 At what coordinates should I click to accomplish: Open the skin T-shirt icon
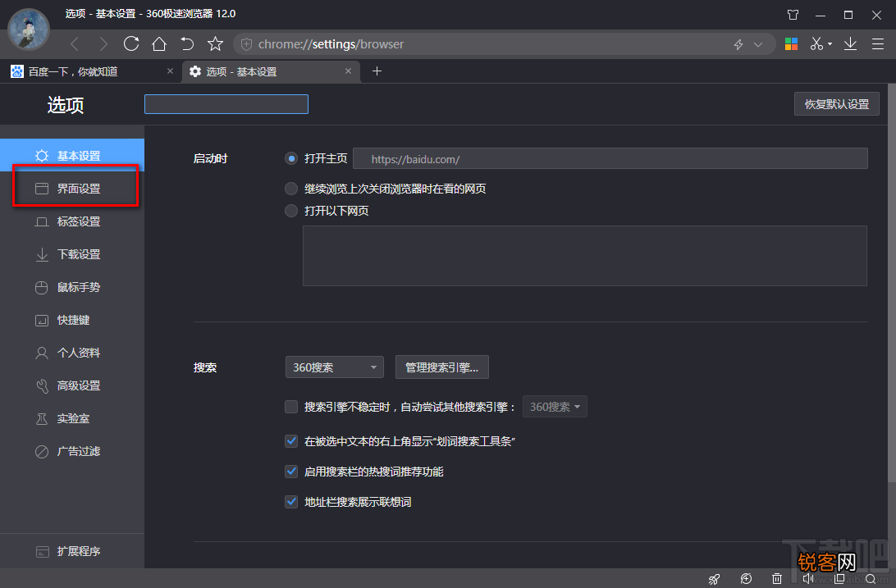click(x=793, y=15)
